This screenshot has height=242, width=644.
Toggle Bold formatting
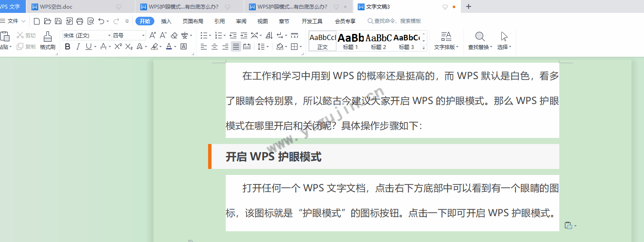coord(67,46)
